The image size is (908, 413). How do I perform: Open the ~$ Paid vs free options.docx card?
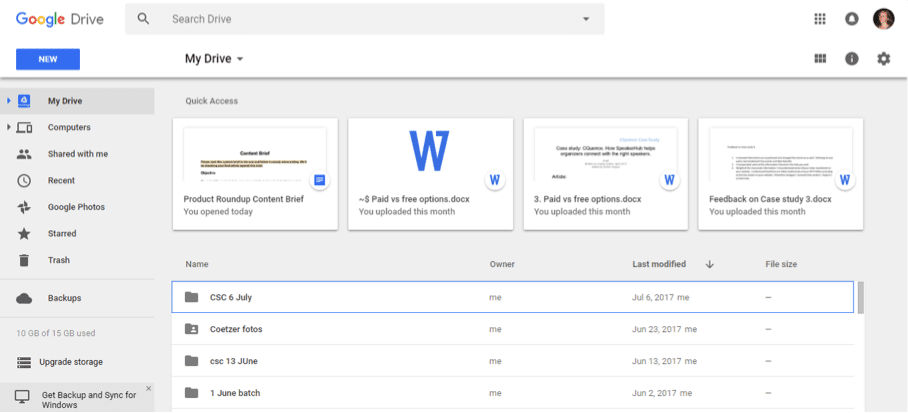(x=430, y=174)
